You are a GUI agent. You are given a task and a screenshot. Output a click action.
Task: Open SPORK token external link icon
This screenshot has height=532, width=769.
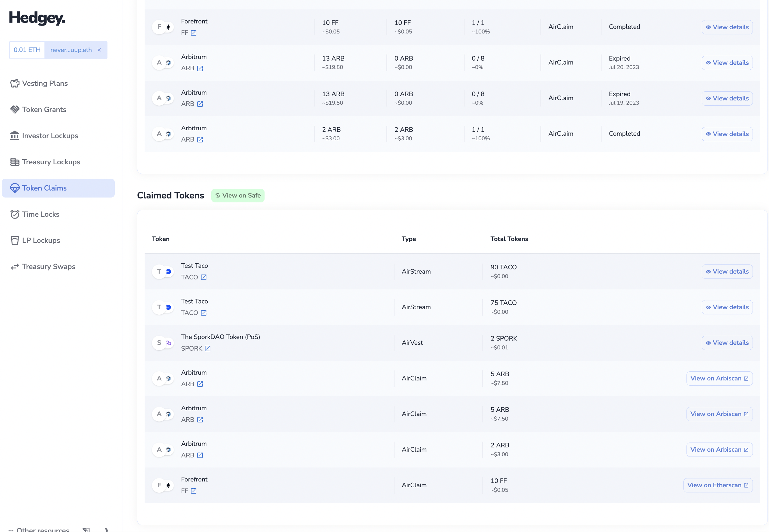[208, 348]
